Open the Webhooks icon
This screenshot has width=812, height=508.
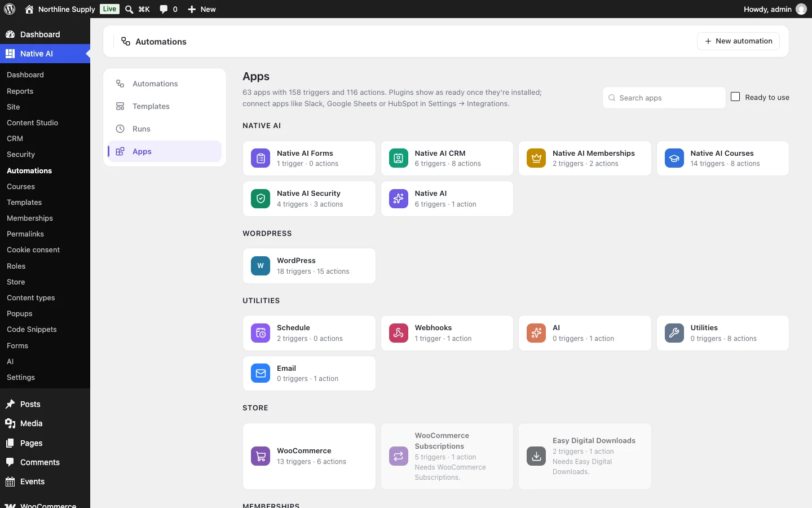(x=399, y=333)
